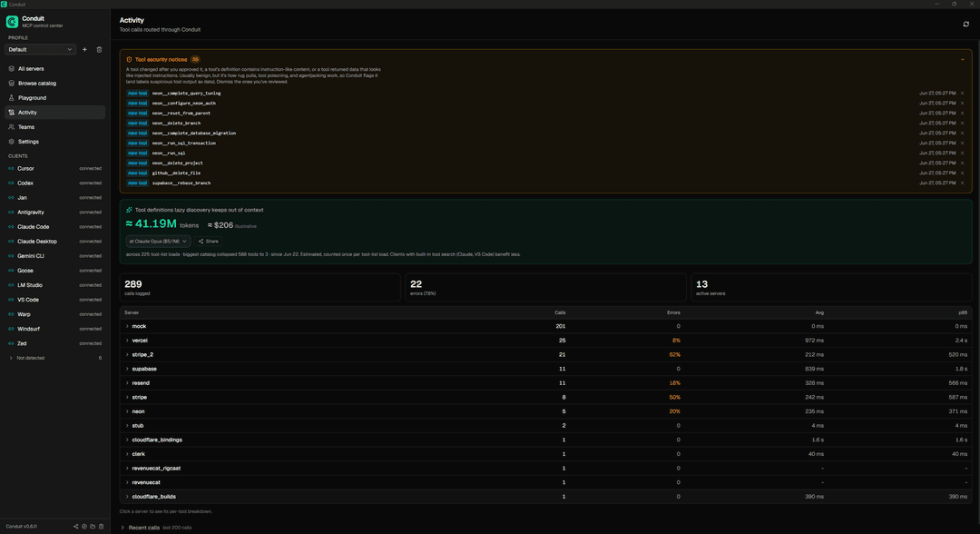Open the Teams page

[54, 127]
